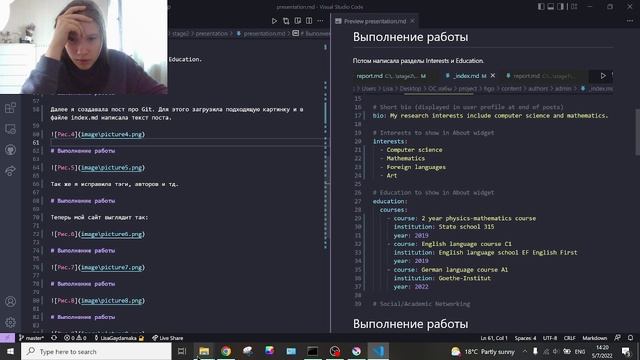The image size is (640, 360).
Task: Toggle secondary side bar layout icon
Action: (x=561, y=7)
